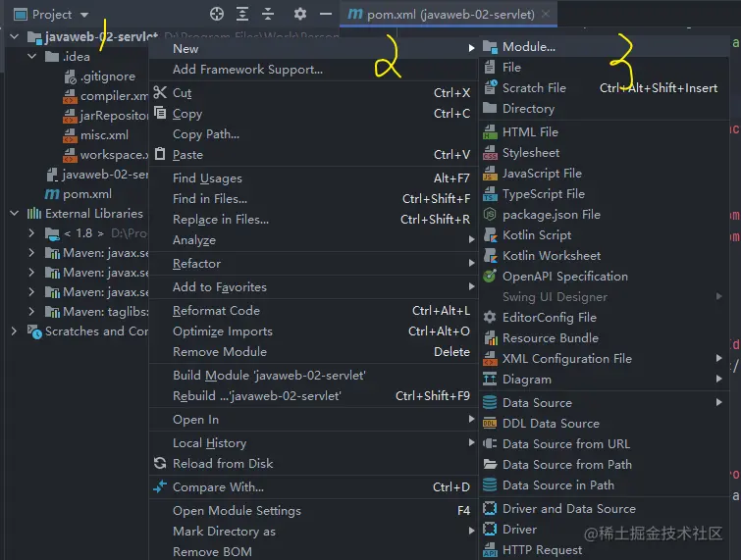Click the Cut scissors icon

(x=160, y=92)
